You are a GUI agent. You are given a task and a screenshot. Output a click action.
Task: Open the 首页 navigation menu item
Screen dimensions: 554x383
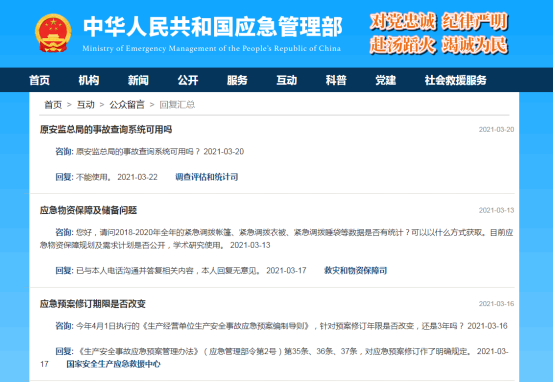click(x=39, y=80)
